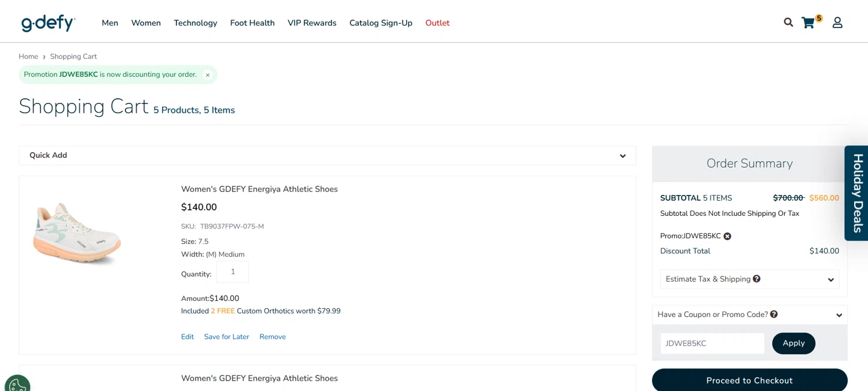Click Save for Later link

[x=226, y=337]
